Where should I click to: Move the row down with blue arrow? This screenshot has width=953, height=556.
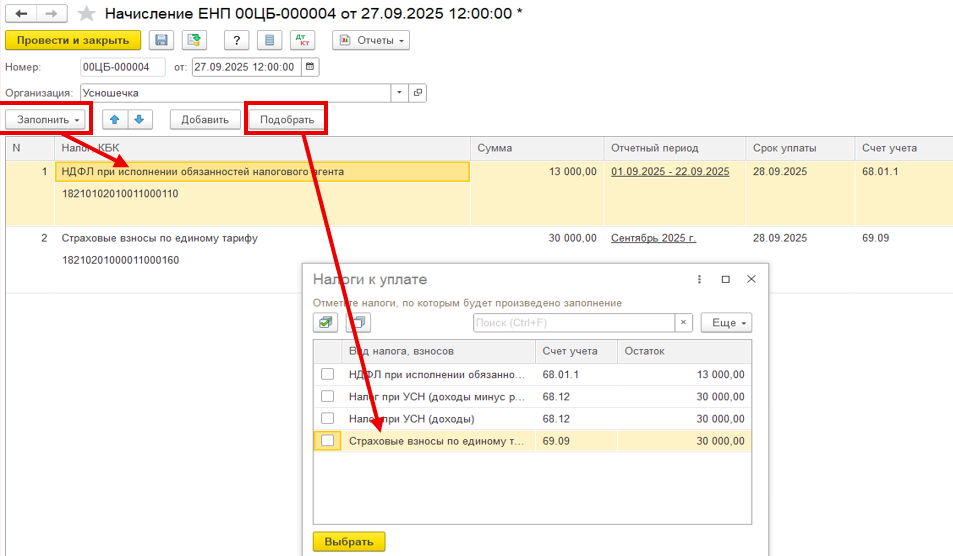click(138, 119)
